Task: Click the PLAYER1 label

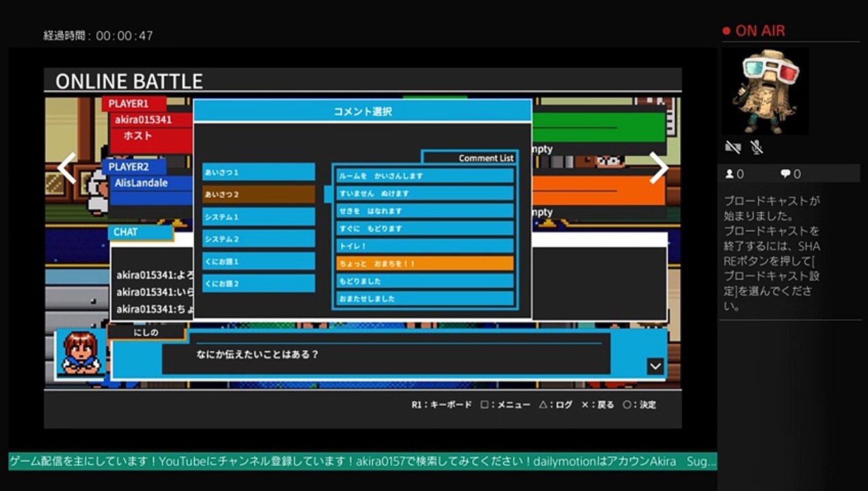Action: (x=134, y=104)
